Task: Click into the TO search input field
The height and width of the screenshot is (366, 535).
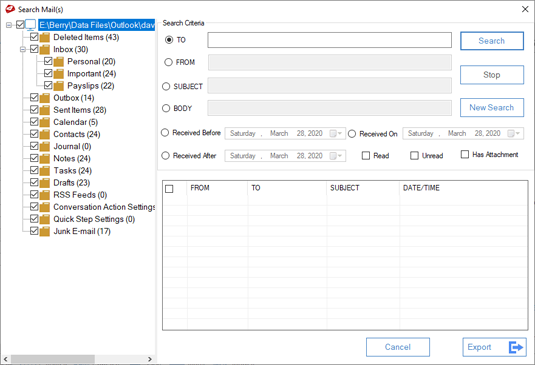Action: 330,40
